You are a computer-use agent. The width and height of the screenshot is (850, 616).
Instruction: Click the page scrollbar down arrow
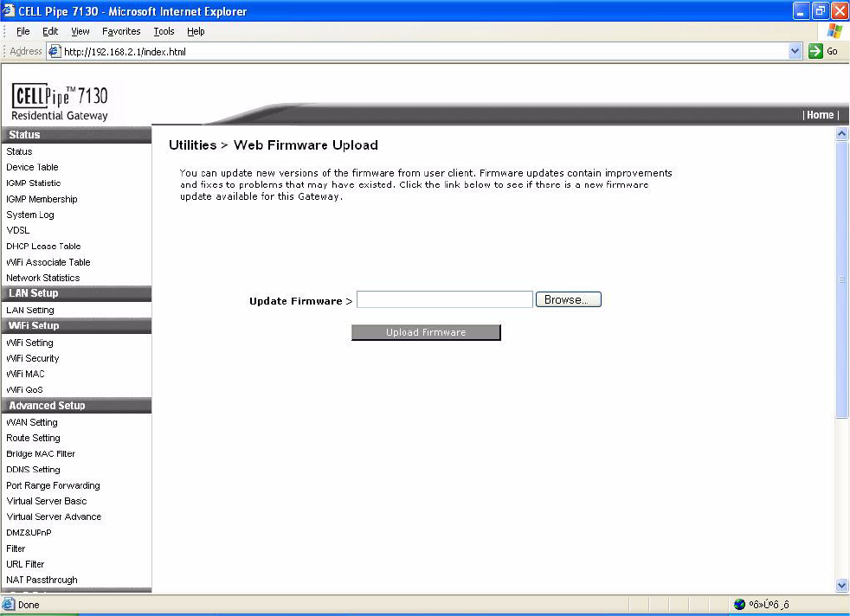pos(841,585)
